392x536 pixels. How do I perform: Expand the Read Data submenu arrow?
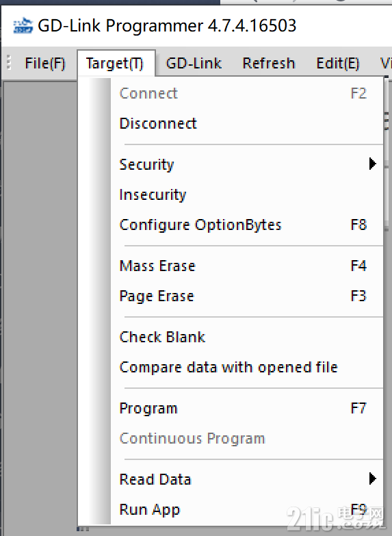(373, 478)
